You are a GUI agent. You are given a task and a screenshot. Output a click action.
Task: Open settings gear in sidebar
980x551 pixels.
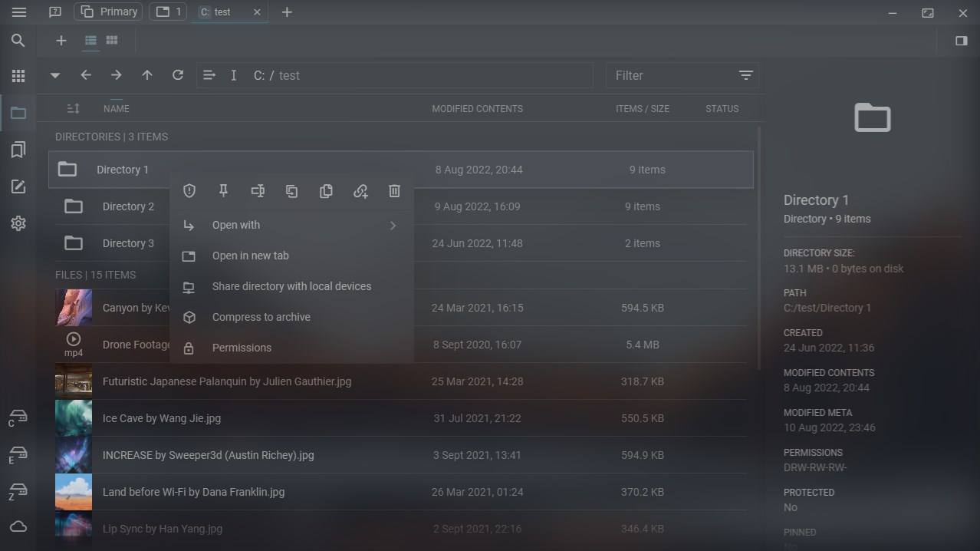tap(18, 223)
